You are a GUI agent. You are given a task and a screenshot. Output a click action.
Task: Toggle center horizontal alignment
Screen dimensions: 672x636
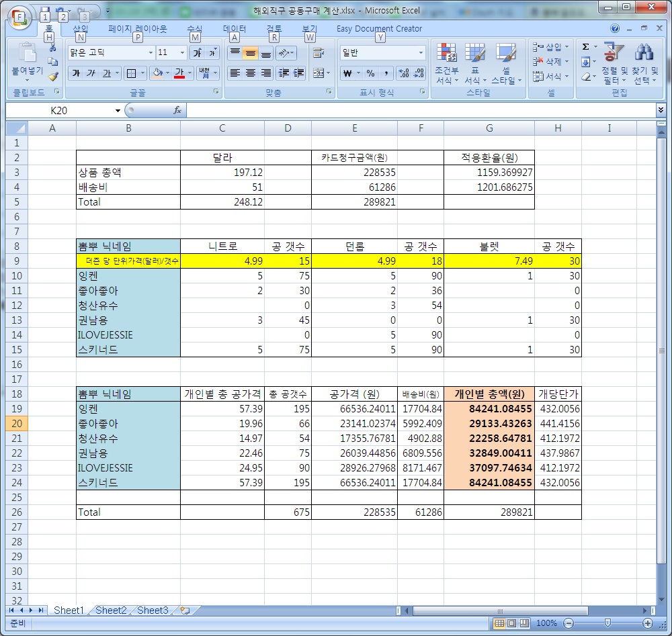(250, 73)
